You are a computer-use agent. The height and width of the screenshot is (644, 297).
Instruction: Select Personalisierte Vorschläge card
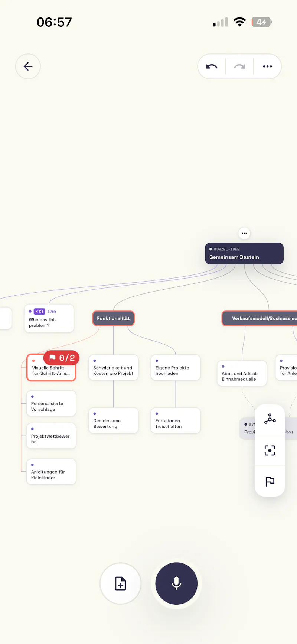click(51, 403)
